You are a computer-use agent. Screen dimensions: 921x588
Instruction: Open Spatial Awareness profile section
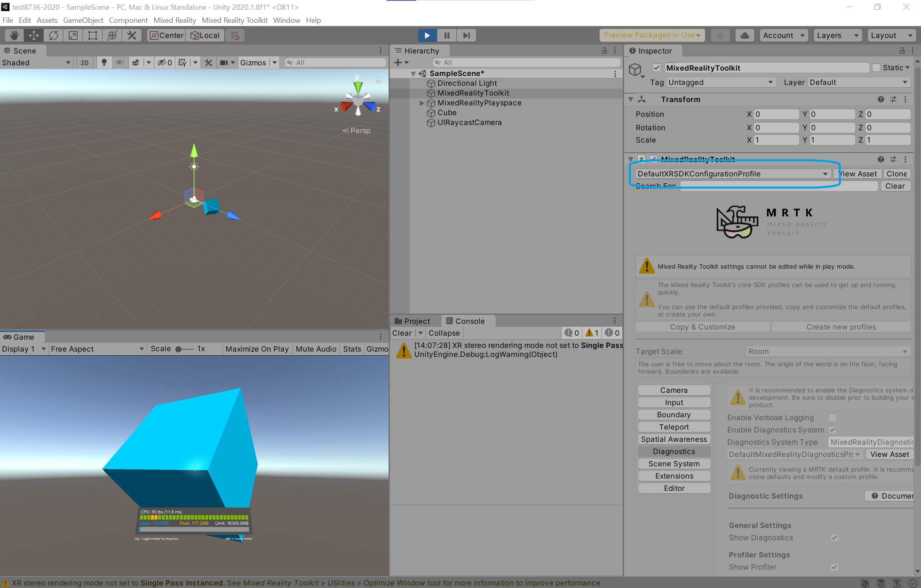(674, 439)
